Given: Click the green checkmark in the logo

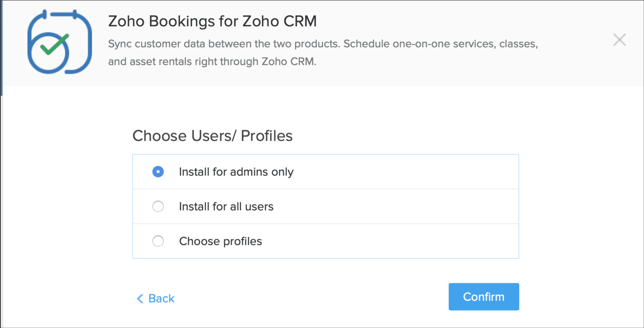Looking at the screenshot, I should [x=55, y=45].
